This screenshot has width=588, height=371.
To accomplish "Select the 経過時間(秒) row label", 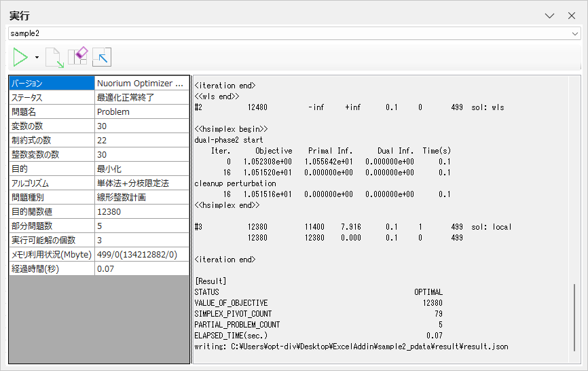I will 52,268.
